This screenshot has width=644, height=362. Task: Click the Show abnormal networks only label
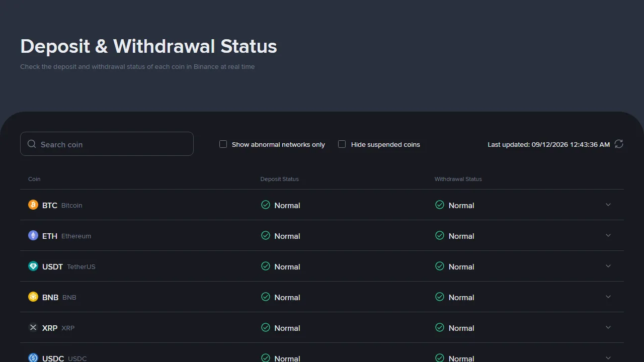278,144
